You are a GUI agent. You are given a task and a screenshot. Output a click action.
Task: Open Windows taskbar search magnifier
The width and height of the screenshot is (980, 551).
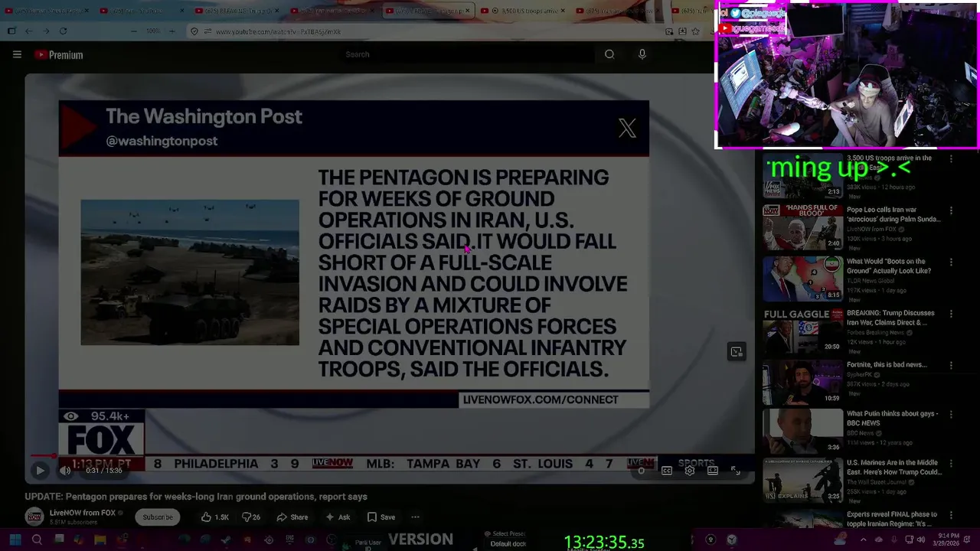tap(37, 540)
